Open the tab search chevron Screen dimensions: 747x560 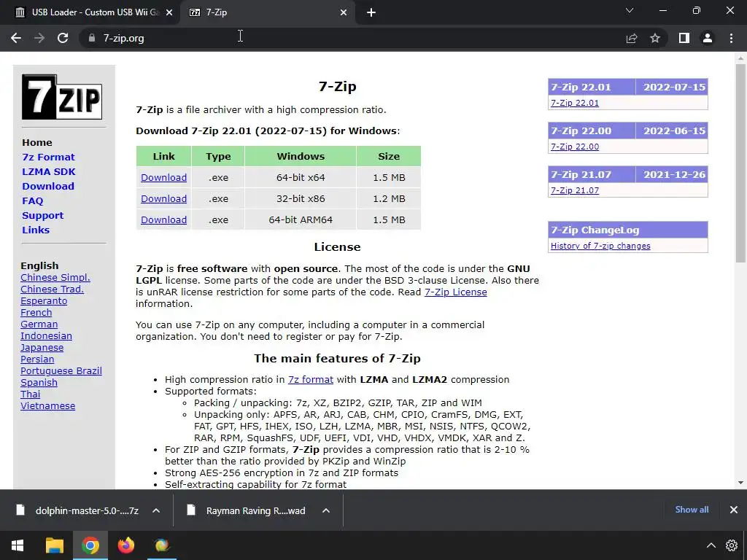(x=630, y=10)
